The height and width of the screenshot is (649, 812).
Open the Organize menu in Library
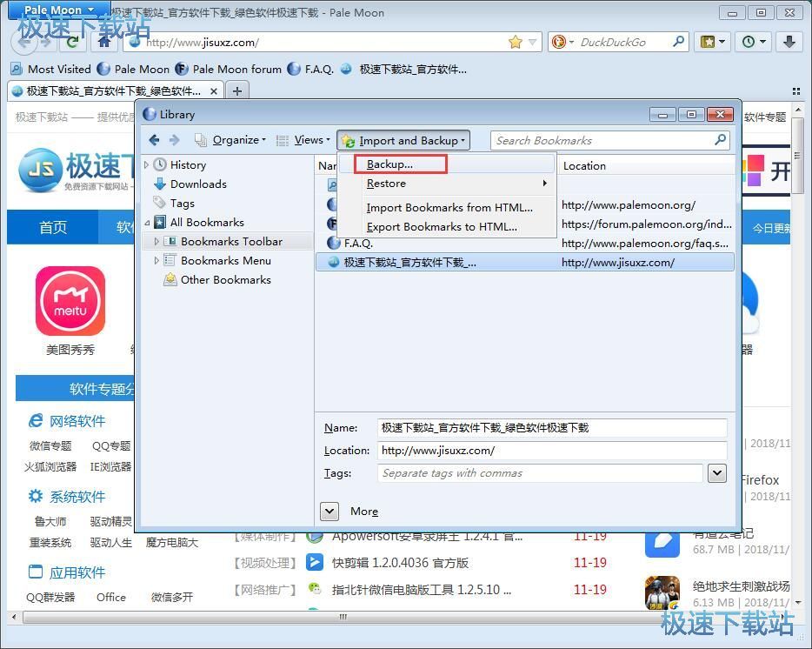[x=230, y=140]
